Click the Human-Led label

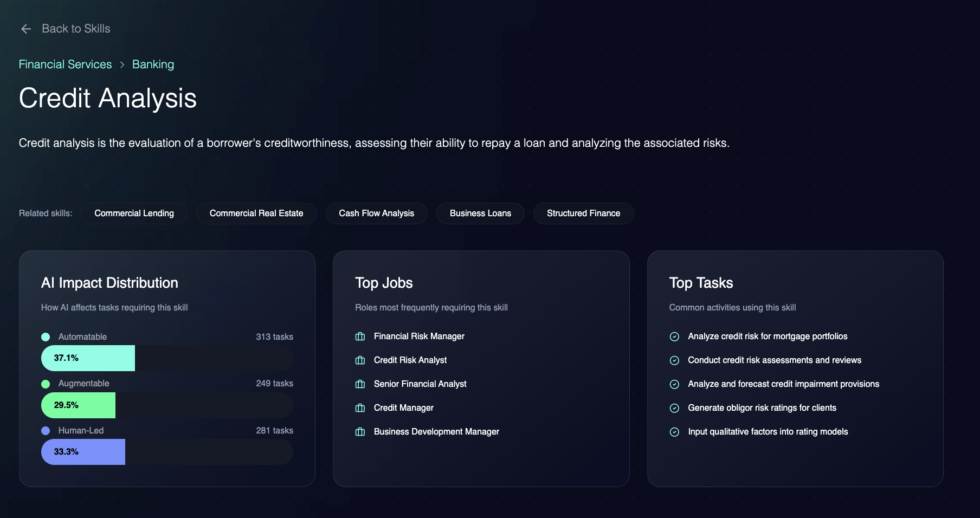point(81,431)
